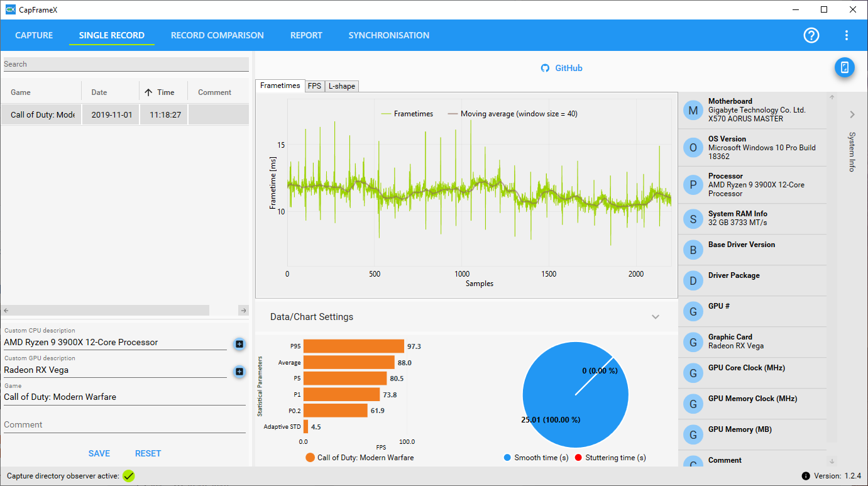Click the plus icon next to GPU description

[x=239, y=372]
